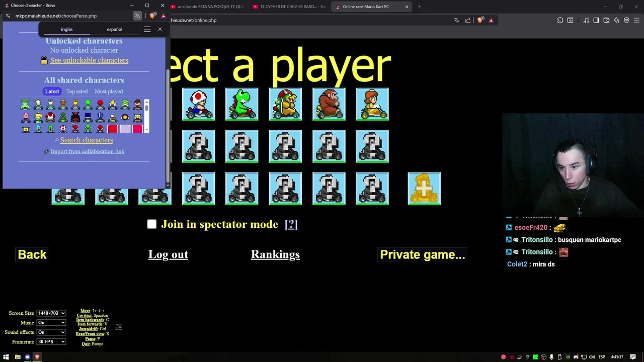Viewport: 644px width, 362px height.
Task: Switch to Top rated characters tab
Action: [x=77, y=92]
